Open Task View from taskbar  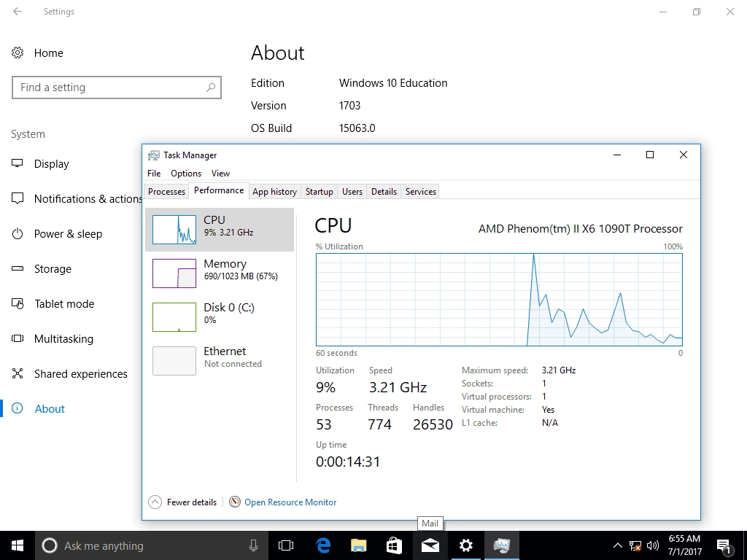pyautogui.click(x=286, y=545)
